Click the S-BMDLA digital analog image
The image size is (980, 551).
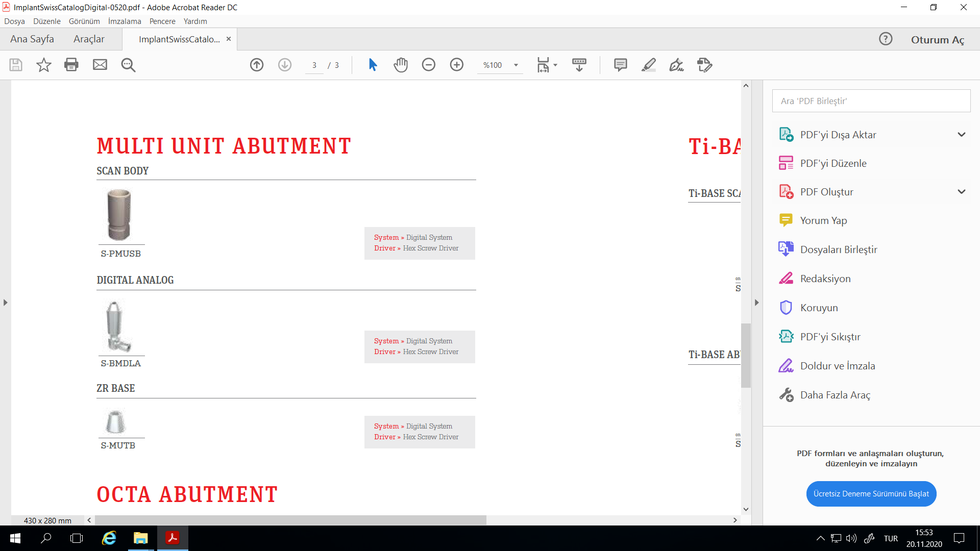(118, 327)
